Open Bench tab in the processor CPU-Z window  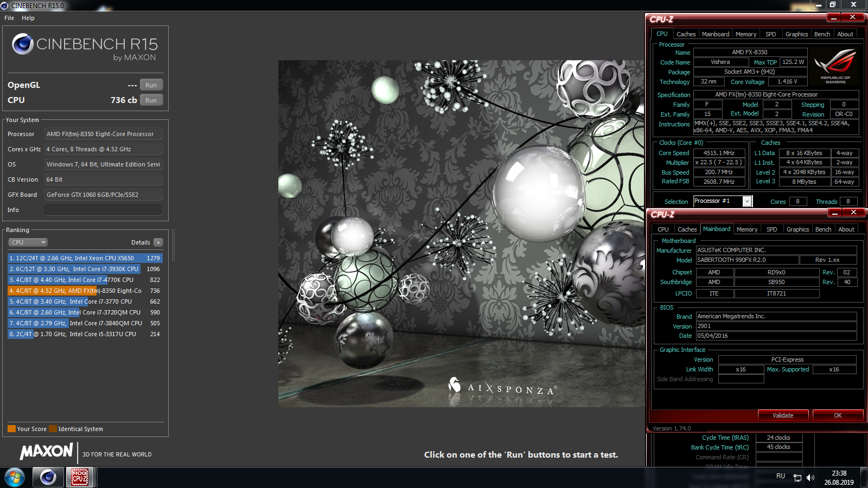(822, 34)
